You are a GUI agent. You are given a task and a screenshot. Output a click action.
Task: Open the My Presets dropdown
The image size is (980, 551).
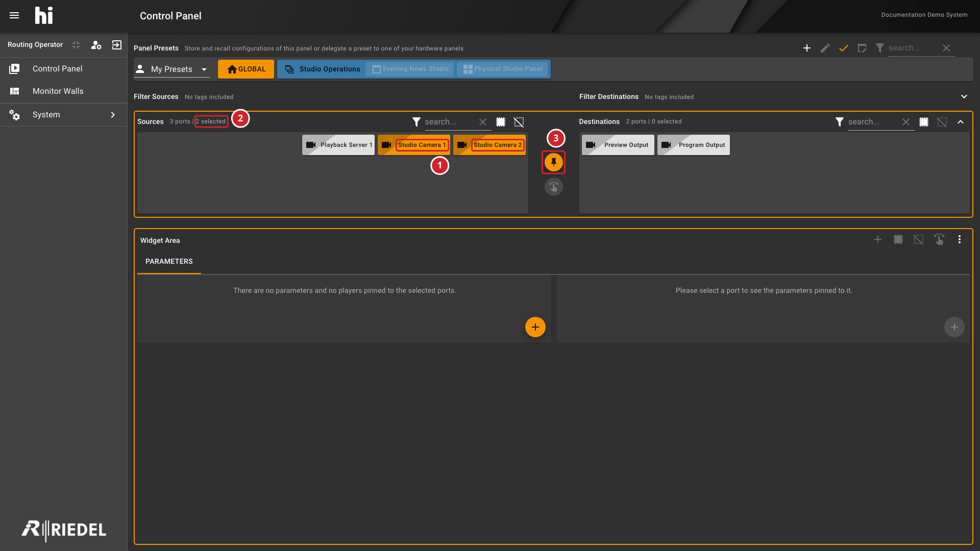(172, 69)
